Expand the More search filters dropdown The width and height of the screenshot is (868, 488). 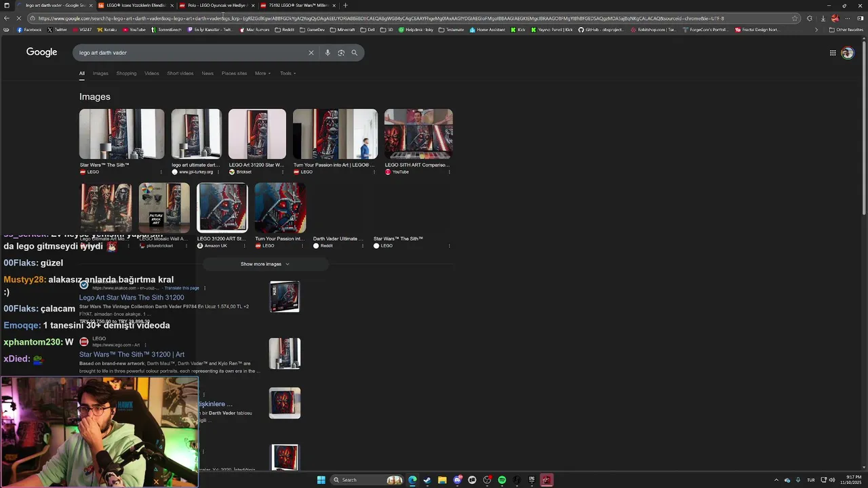point(262,73)
